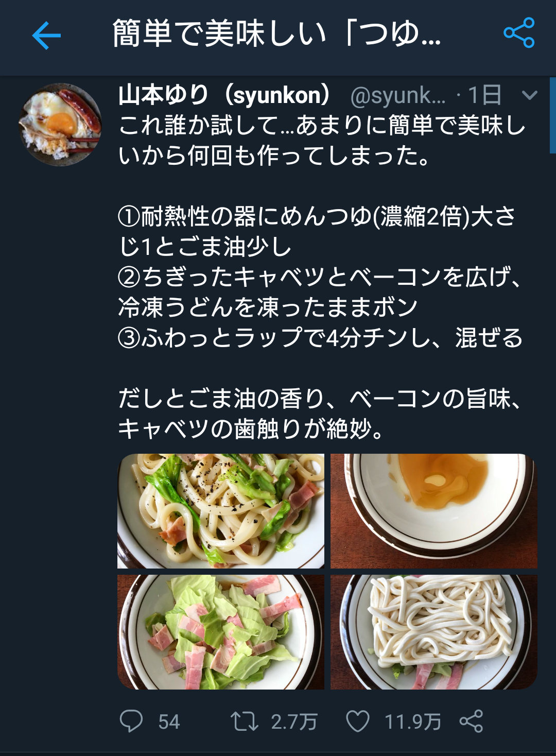This screenshot has height=756, width=556.
Task: Open the @syunk... username handle
Action: 398,96
